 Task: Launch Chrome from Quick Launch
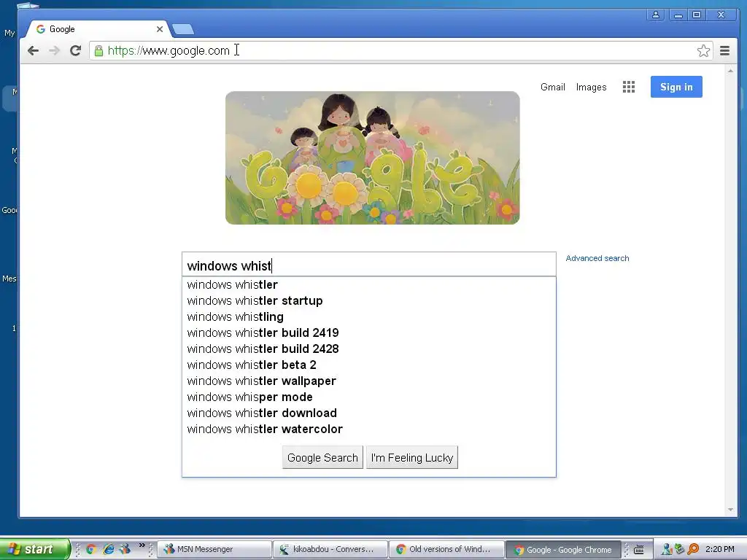coord(91,549)
